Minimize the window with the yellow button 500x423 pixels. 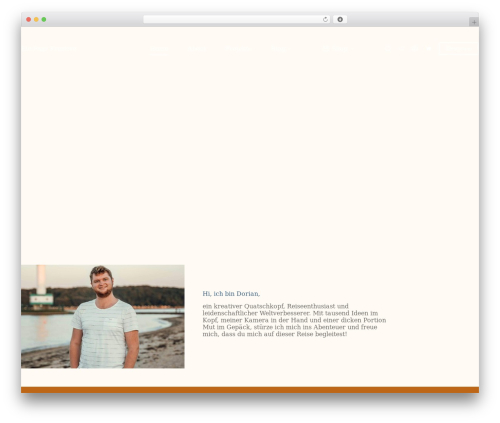(x=36, y=20)
